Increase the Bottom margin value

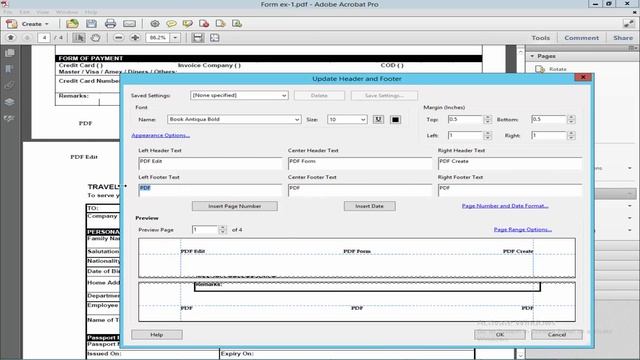pyautogui.click(x=571, y=117)
